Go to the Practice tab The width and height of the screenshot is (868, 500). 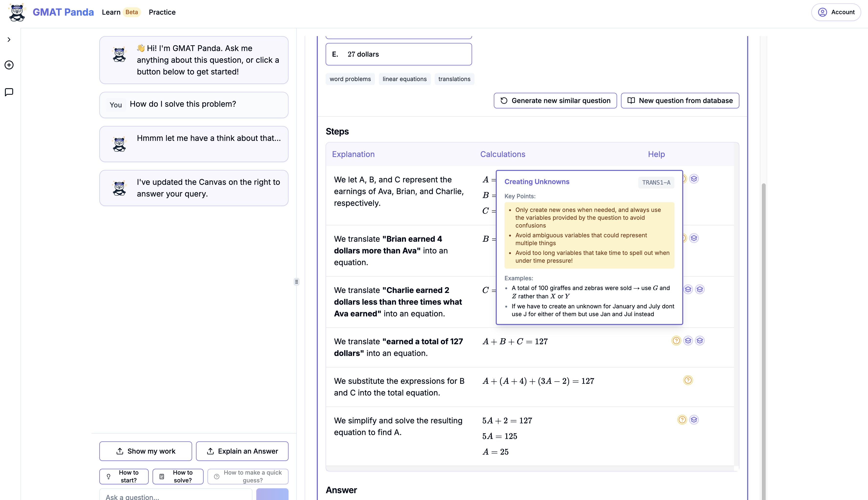(x=162, y=12)
